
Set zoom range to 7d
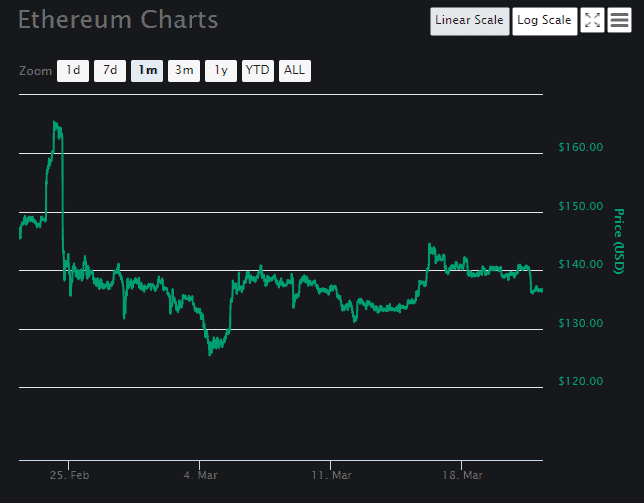click(110, 71)
